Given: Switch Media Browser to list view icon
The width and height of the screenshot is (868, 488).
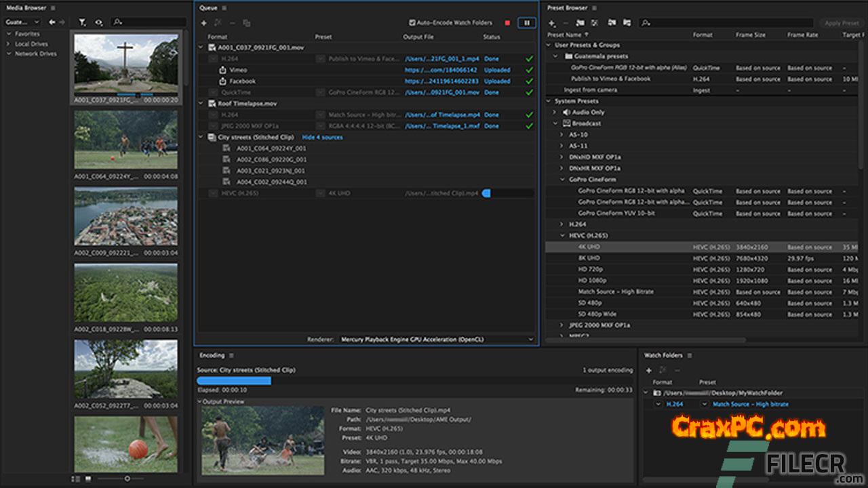Looking at the screenshot, I should point(76,479).
